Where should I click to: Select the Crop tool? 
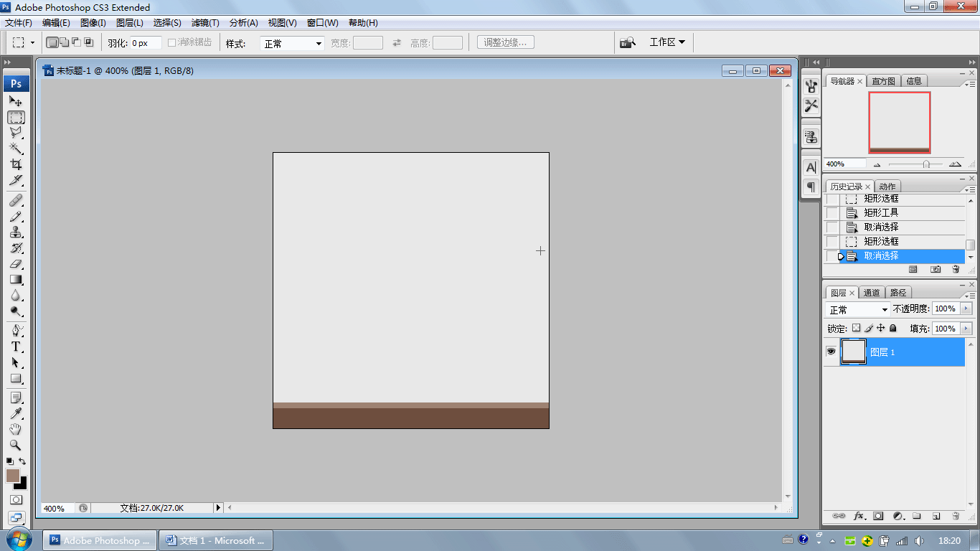[x=16, y=164]
